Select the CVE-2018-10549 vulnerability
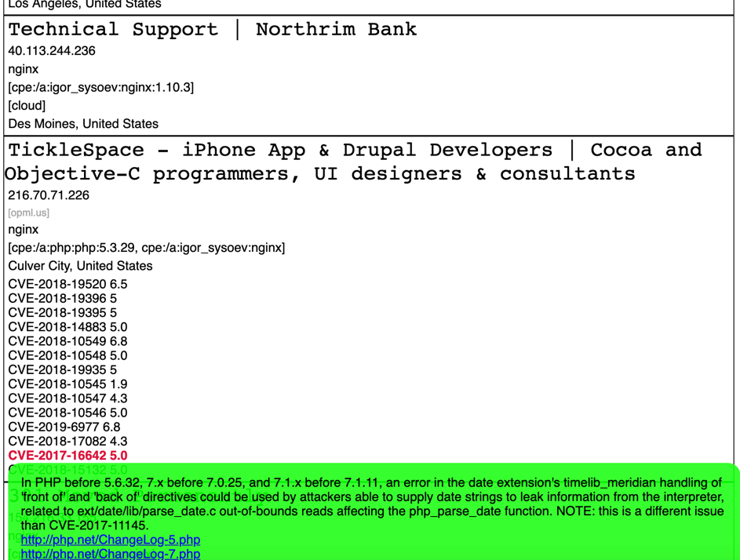Viewport: 740px width, 560px height. tap(67, 341)
